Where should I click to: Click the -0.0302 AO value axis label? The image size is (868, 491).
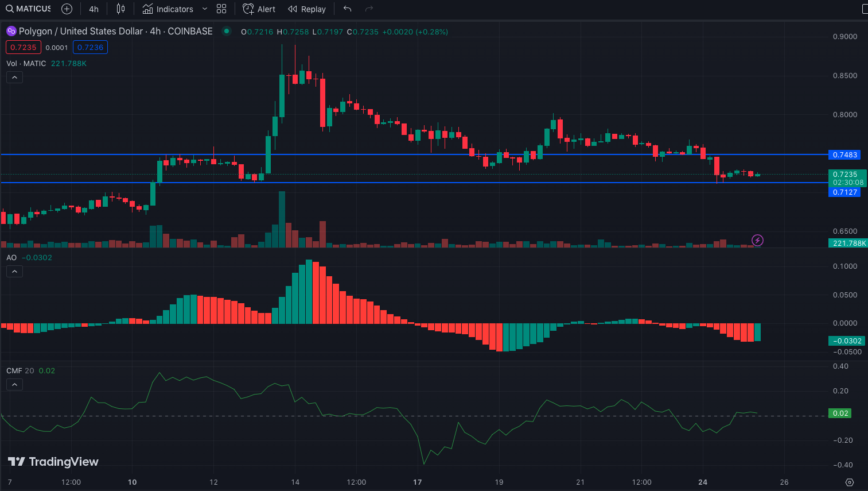(846, 341)
